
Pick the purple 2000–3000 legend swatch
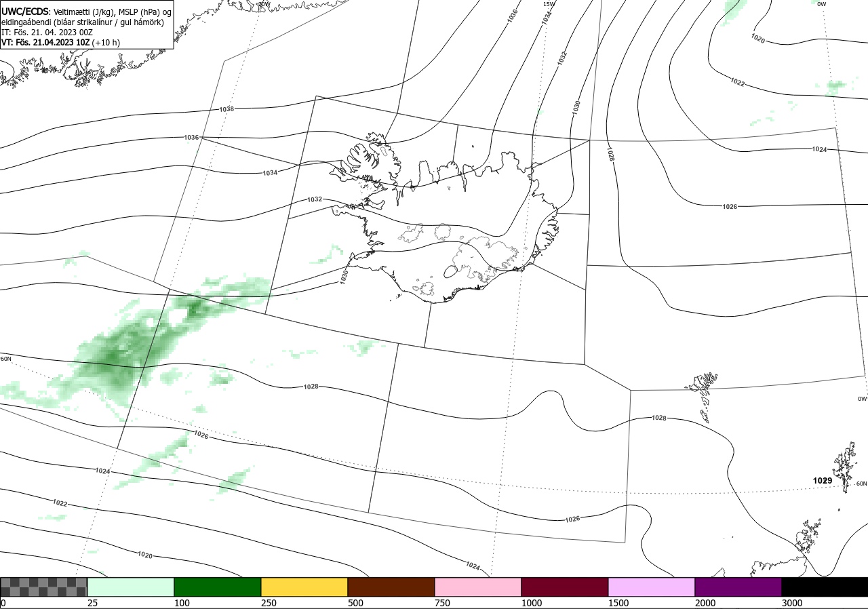[x=738, y=587]
